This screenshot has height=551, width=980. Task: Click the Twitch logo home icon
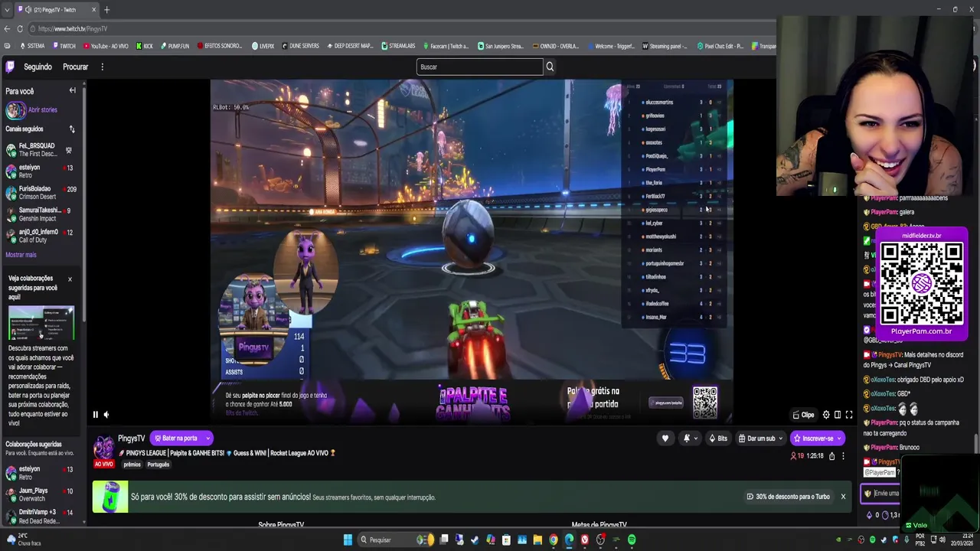click(10, 67)
